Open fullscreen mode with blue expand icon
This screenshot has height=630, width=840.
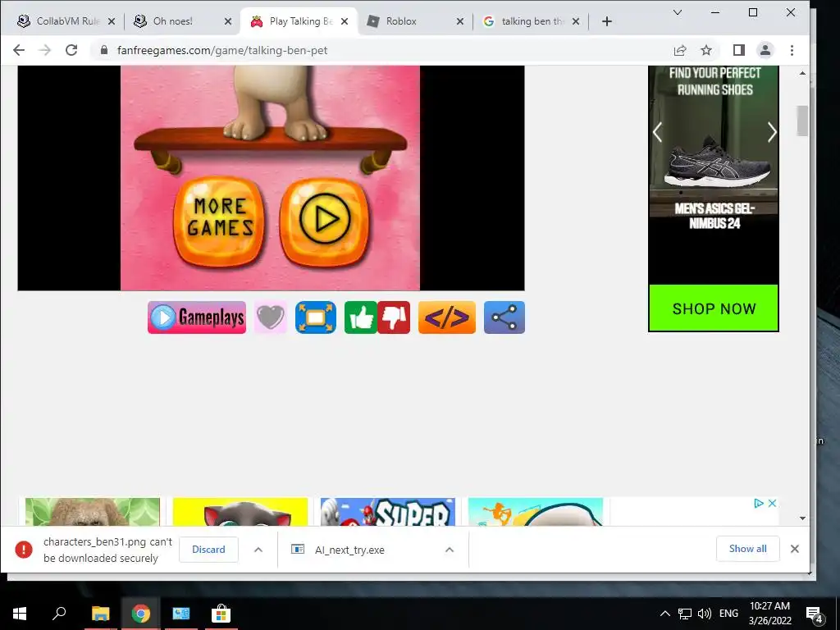pos(316,317)
